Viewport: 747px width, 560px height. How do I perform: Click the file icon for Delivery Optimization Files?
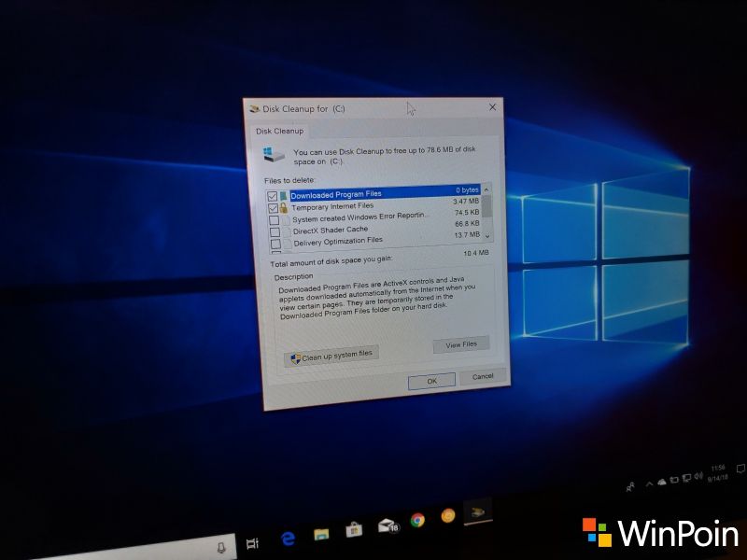(287, 244)
